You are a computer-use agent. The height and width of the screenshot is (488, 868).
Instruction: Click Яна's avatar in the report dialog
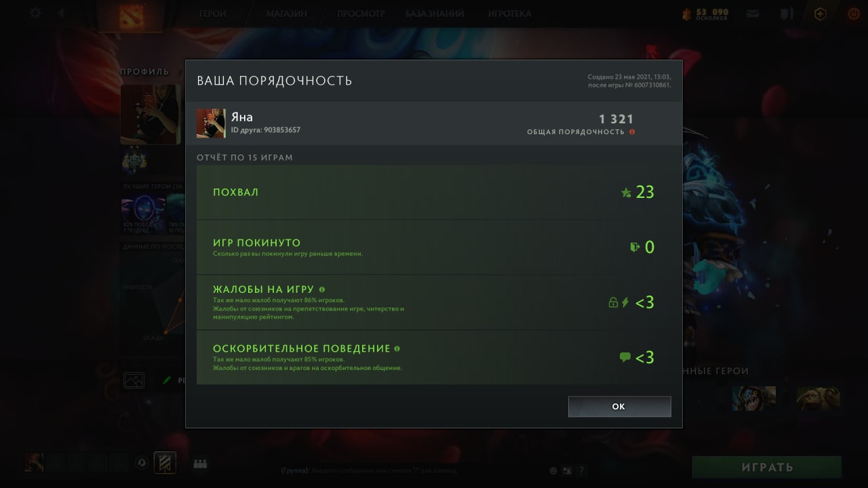pos(211,123)
